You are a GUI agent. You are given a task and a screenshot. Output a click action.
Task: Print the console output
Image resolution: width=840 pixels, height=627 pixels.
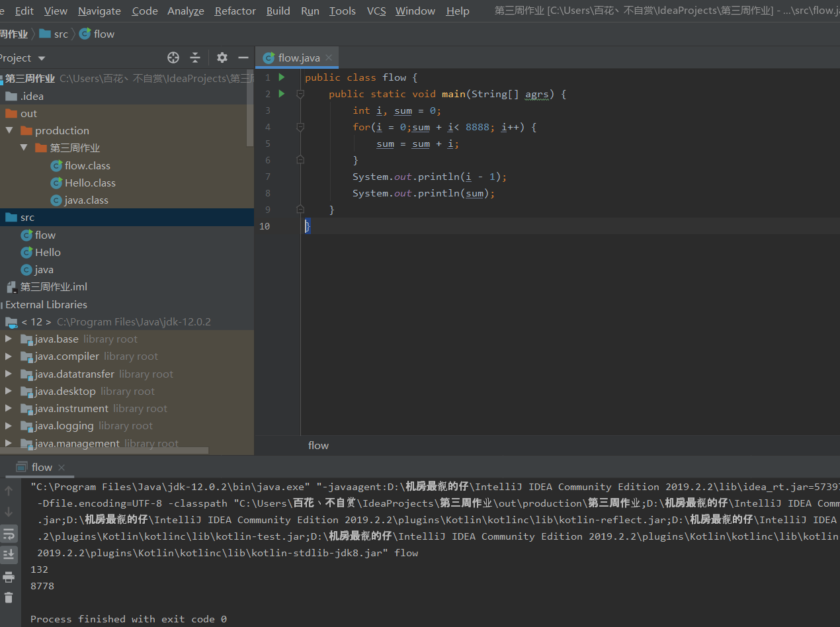(9, 576)
